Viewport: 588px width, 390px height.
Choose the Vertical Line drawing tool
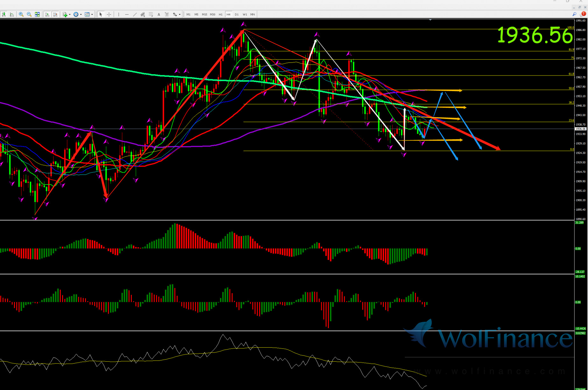coord(119,14)
